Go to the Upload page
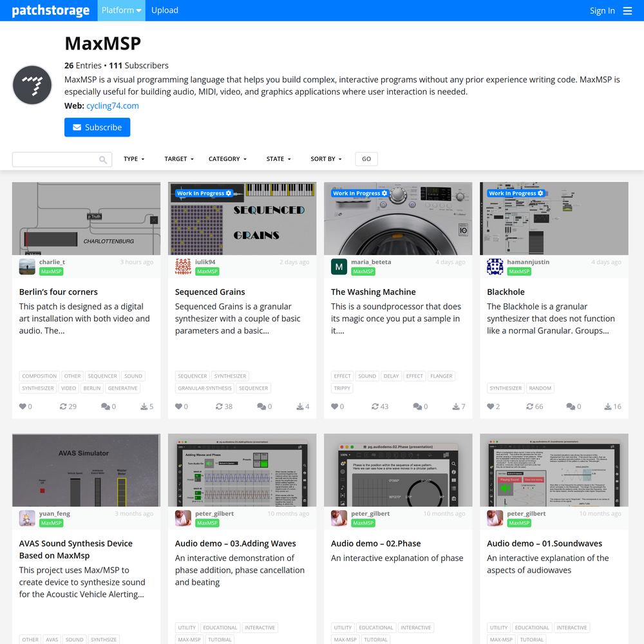Viewport: 644px width, 644px height. 165,10
